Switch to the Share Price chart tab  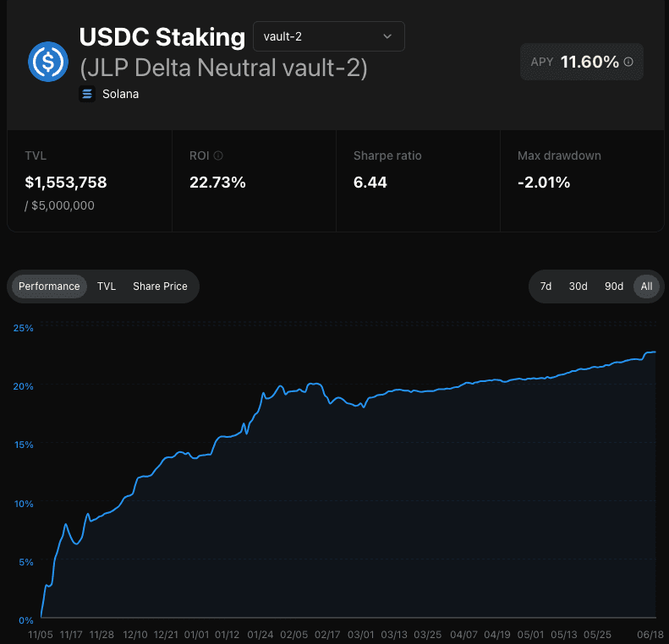160,286
